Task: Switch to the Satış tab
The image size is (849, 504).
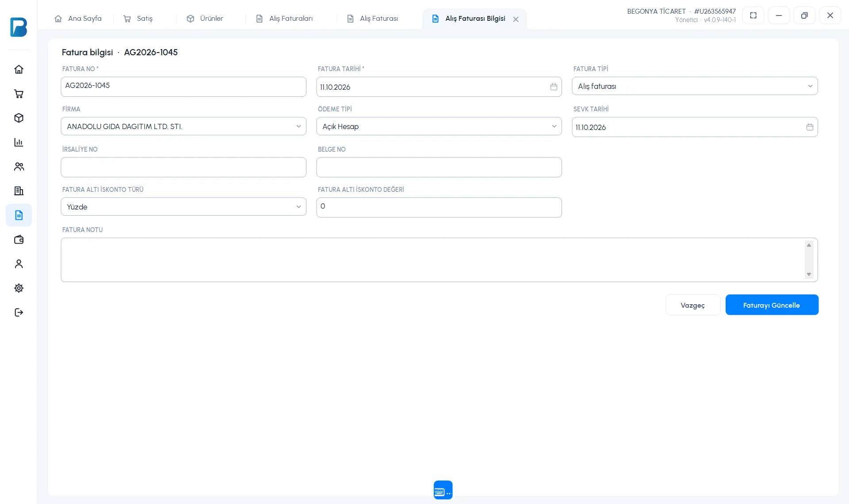Action: coord(138,19)
